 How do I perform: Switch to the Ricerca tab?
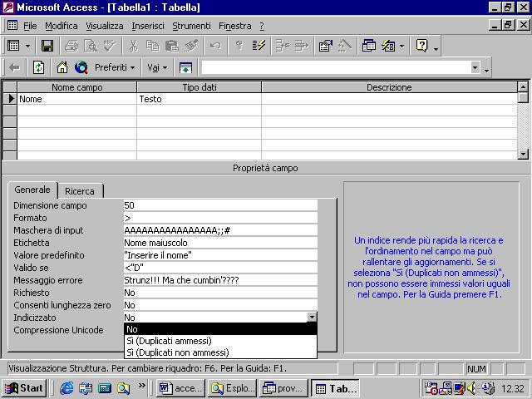(80, 191)
